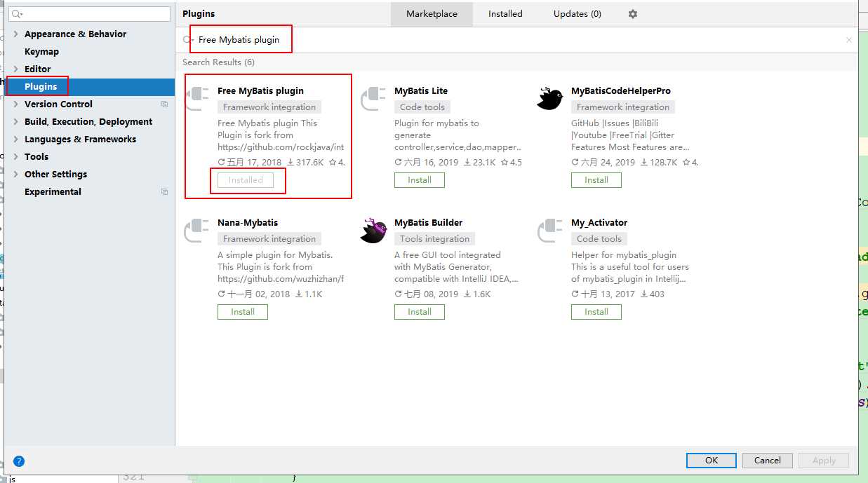Expand the Tools settings node
The width and height of the screenshot is (868, 483).
(x=16, y=157)
